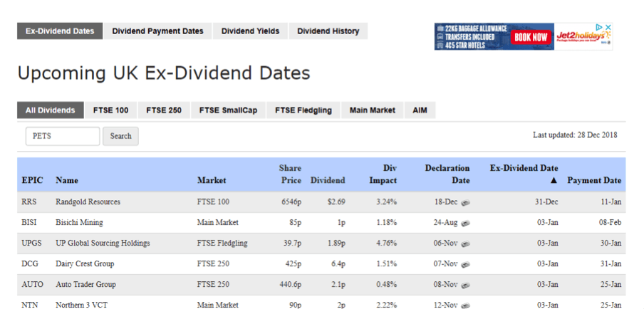This screenshot has height=309, width=644.
Task: Open declaration link icon for Northern 3 VCT
Action: point(465,305)
